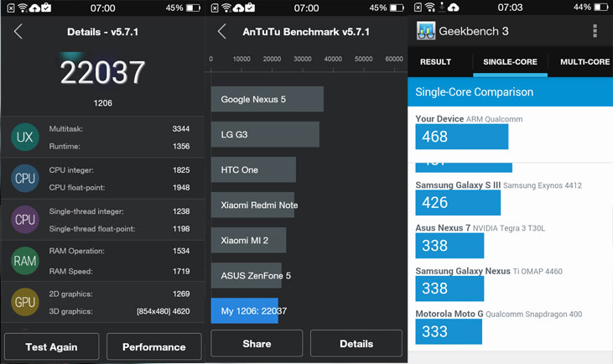613x364 pixels.
Task: Tap the green RAM circle icon
Action: pos(25,261)
